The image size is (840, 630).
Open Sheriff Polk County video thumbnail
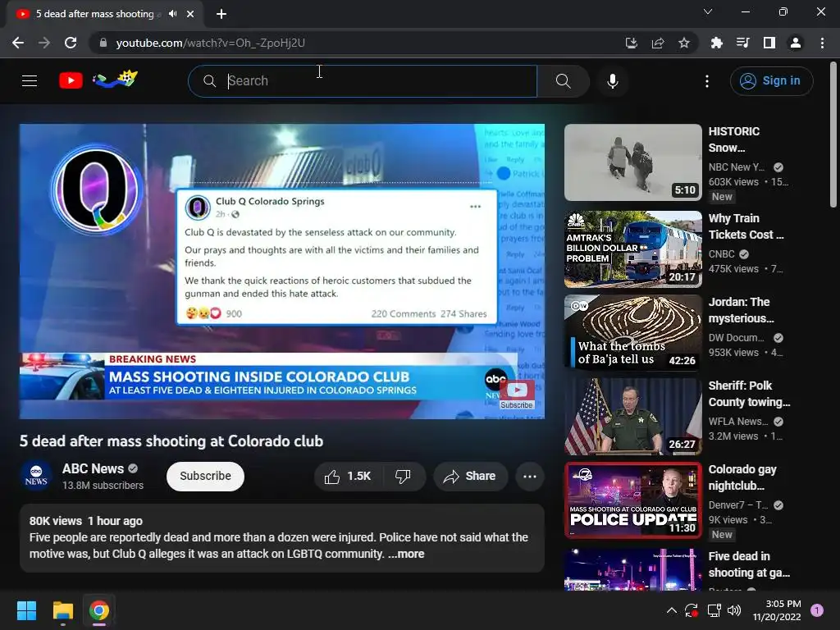click(x=633, y=416)
